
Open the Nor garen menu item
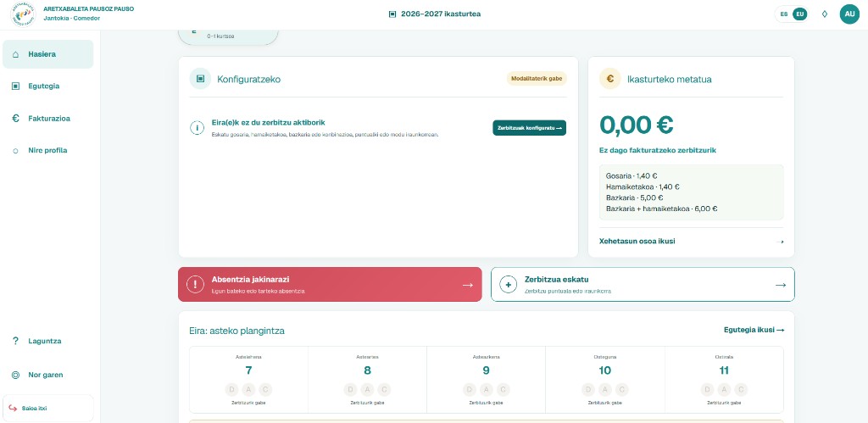pyautogui.click(x=48, y=375)
